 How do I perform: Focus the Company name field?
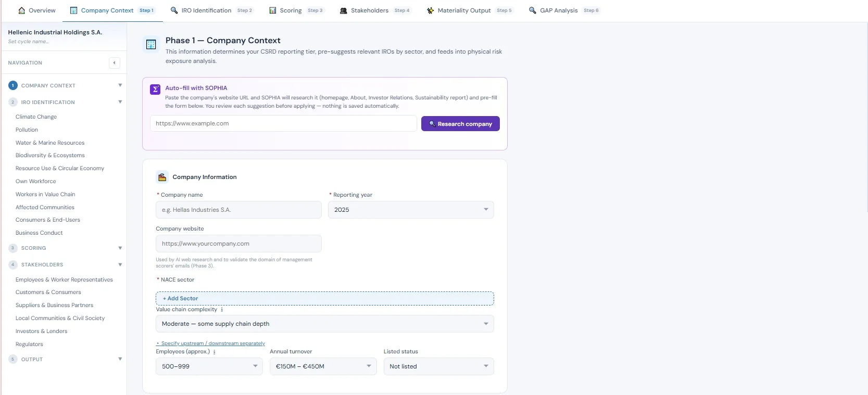pyautogui.click(x=238, y=210)
